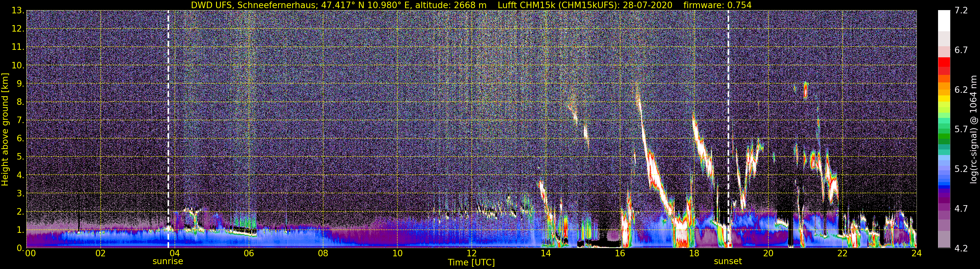
Task: Pick the white segment at the colorbar top
Action: tap(944, 21)
